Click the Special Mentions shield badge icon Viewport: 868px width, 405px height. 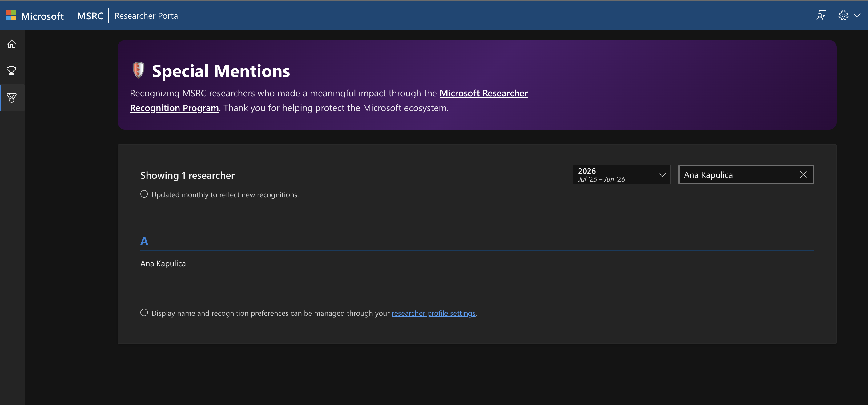point(138,70)
